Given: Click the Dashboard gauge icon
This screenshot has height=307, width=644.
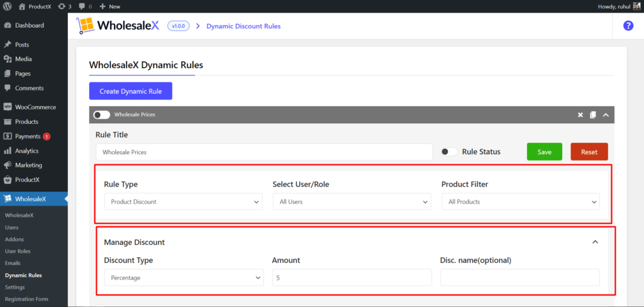Looking at the screenshot, I should pos(8,26).
